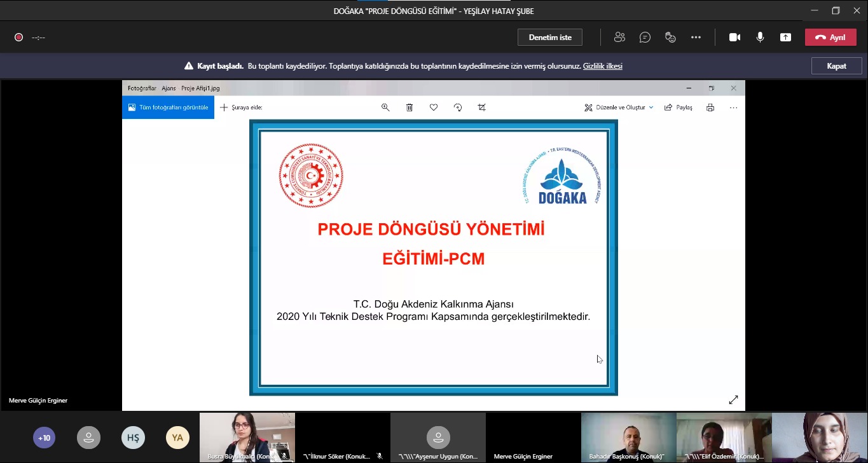Click the T.C. Doğu Akdeniz Kalkınma Ajansı text

click(x=433, y=305)
